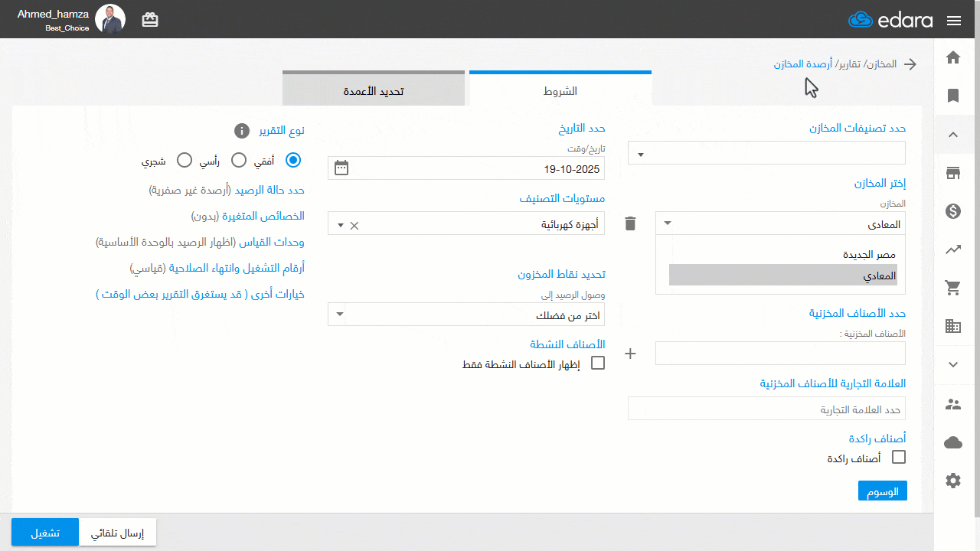Select the شجري report type radio button
The width and height of the screenshot is (980, 551).
184,160
